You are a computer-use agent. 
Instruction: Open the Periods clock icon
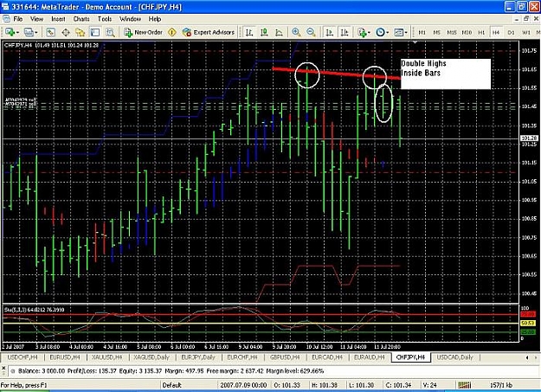(380, 32)
